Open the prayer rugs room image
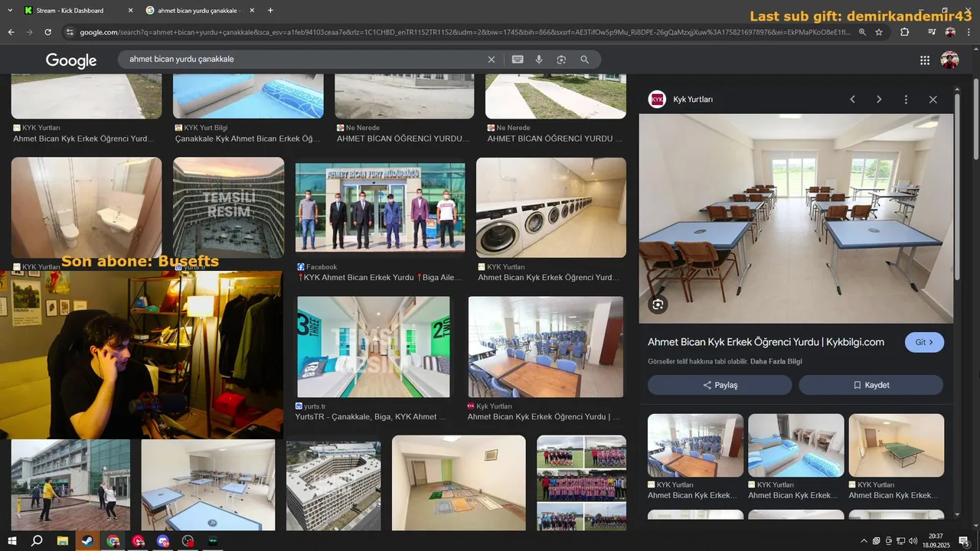The image size is (980, 551). 459,483
